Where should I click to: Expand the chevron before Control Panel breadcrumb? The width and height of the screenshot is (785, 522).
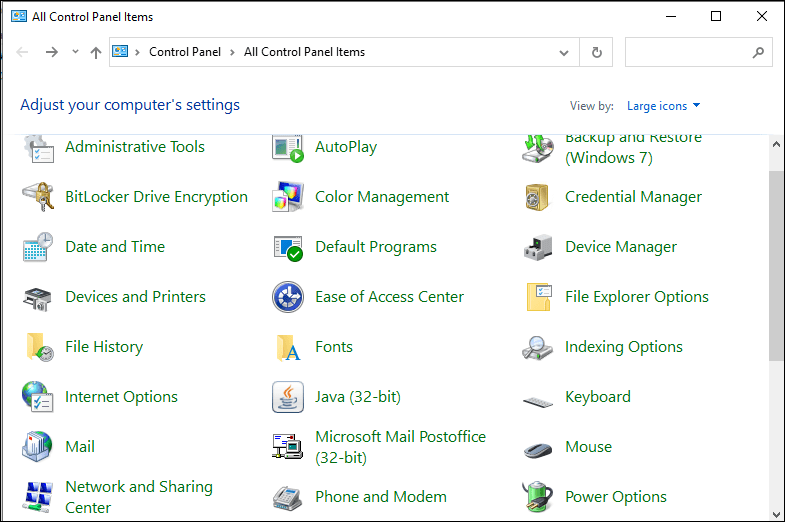tap(137, 52)
